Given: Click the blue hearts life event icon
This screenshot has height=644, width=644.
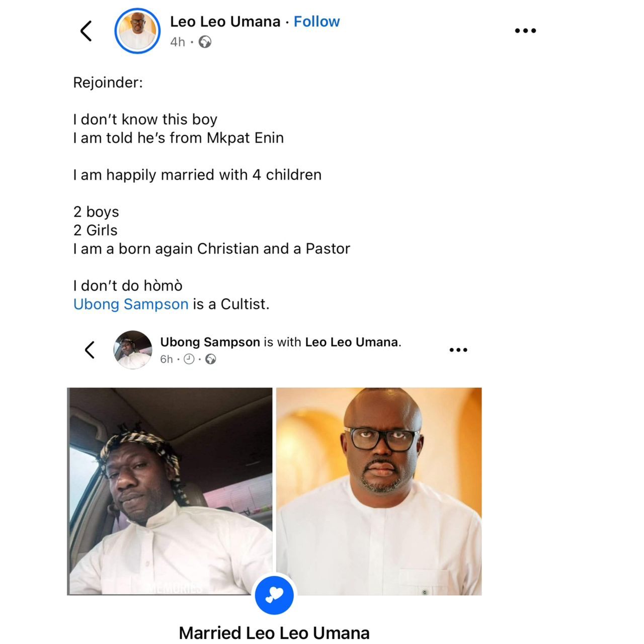Looking at the screenshot, I should pos(274,595).
